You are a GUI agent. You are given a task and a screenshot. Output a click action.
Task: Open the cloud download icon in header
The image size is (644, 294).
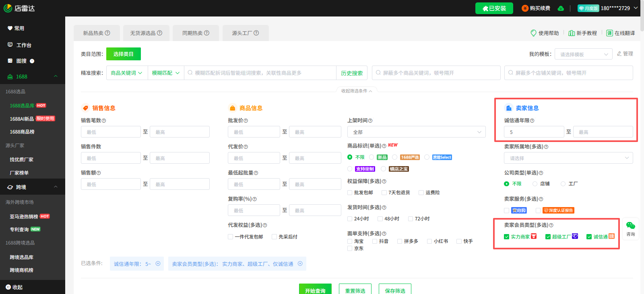pos(561,8)
